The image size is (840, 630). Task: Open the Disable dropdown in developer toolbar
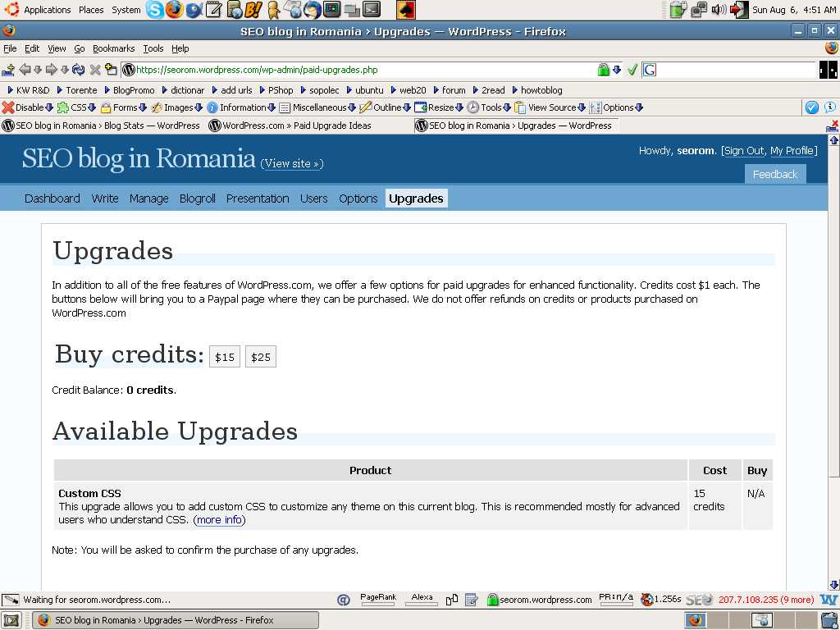(x=28, y=107)
